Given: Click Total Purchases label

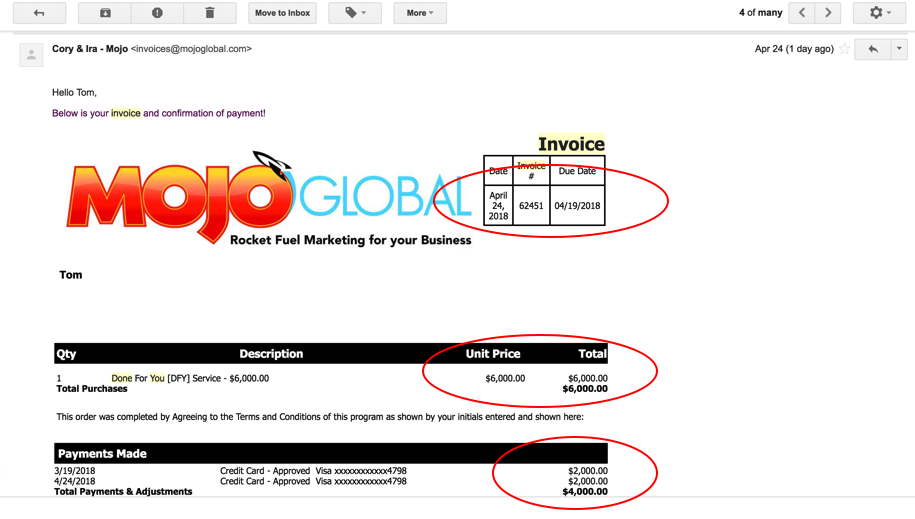Looking at the screenshot, I should pyautogui.click(x=92, y=389).
